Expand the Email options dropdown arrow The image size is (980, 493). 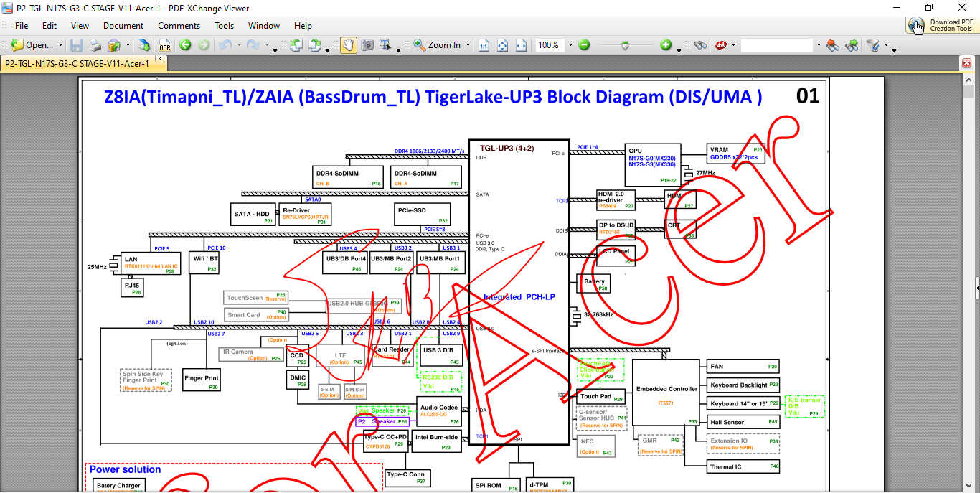pos(128,45)
